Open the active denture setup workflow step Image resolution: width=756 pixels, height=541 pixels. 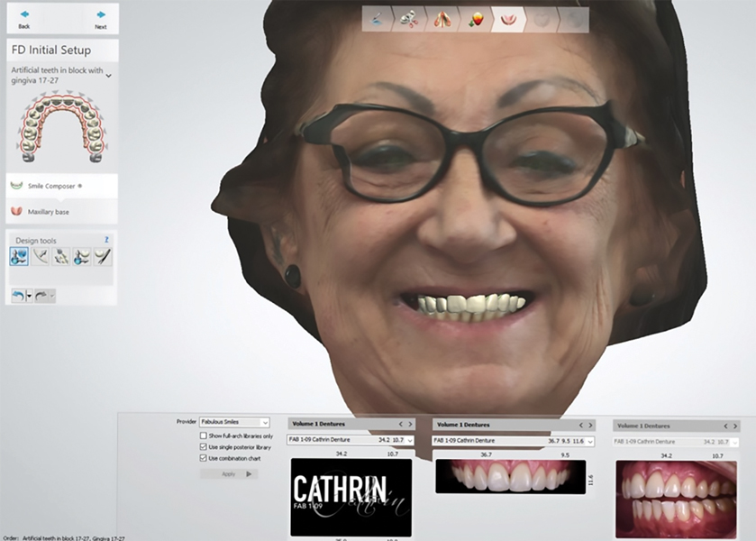tap(508, 19)
